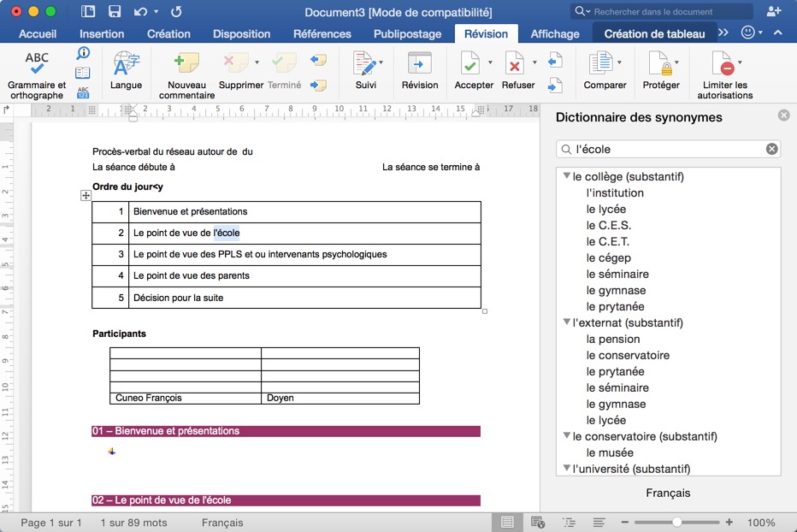Click zoom in plus button
Screen dimensions: 797x532
pos(729,523)
